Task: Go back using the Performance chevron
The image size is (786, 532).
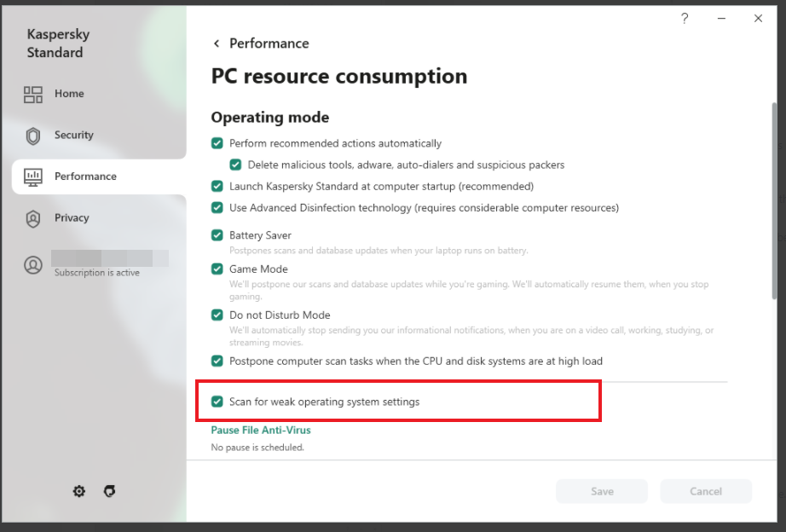Action: click(x=217, y=43)
